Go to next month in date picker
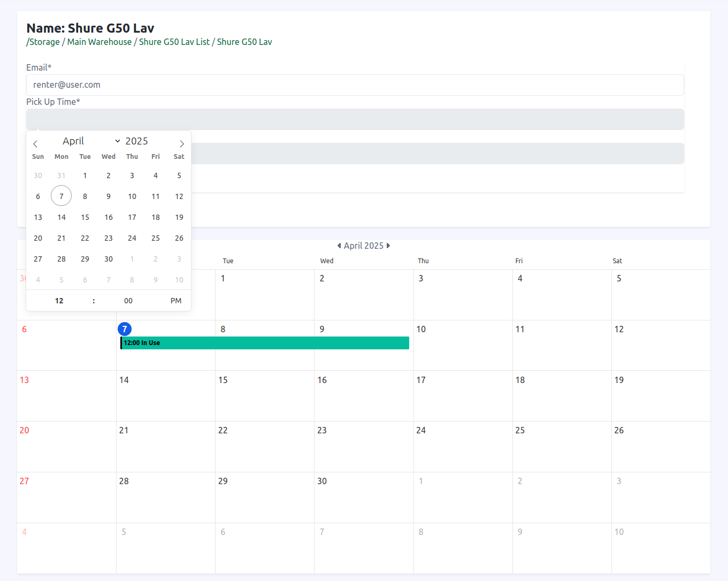 (x=182, y=144)
